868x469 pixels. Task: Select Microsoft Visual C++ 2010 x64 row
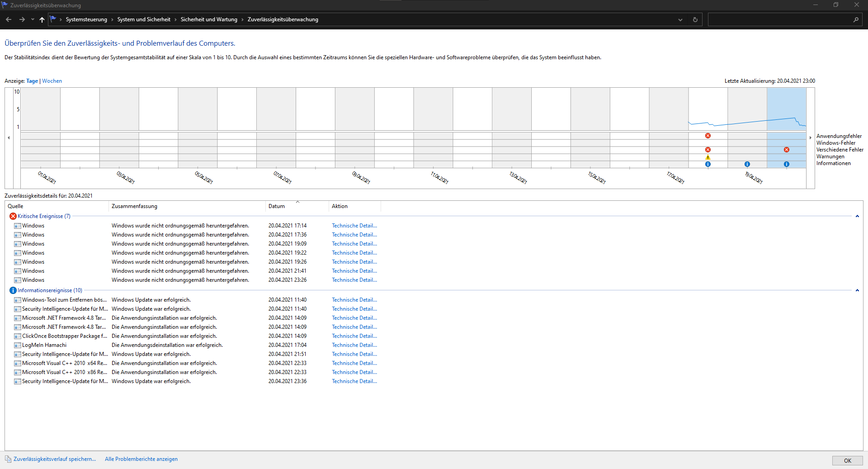click(x=65, y=363)
